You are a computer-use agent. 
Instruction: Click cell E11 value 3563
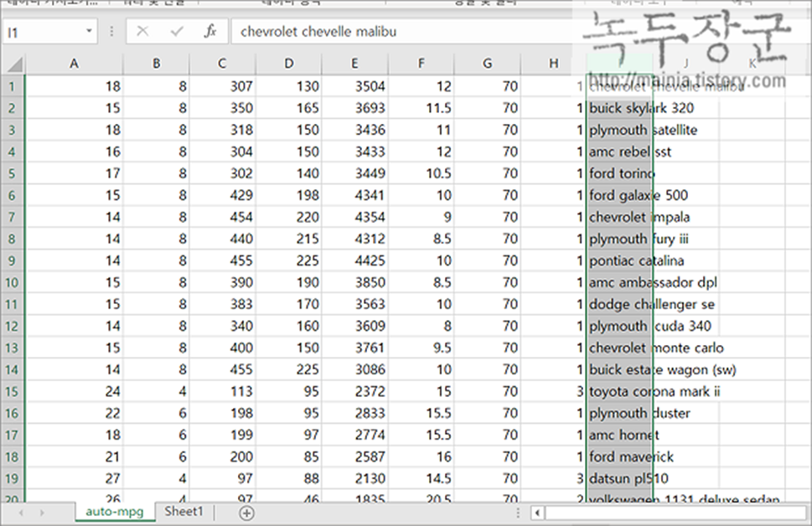tap(354, 304)
